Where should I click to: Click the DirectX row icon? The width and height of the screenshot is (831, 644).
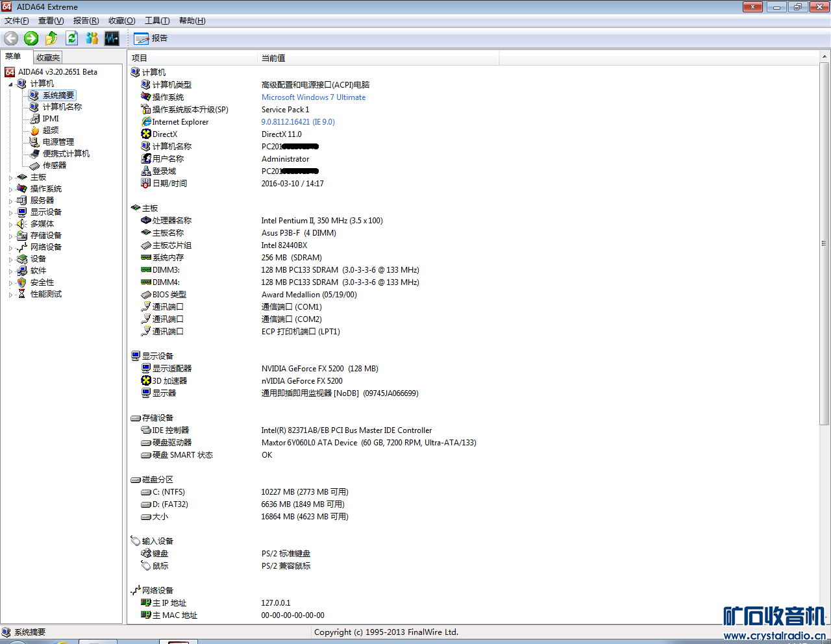(146, 134)
